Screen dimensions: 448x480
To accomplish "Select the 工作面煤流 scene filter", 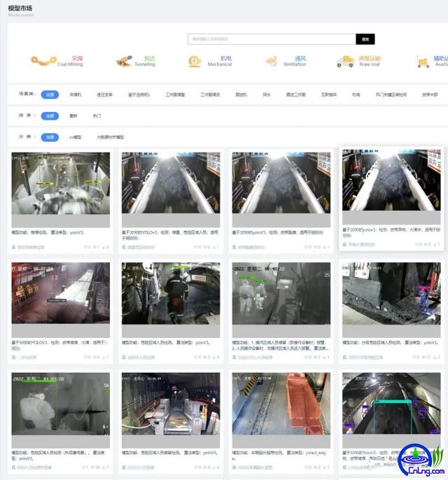I will tap(211, 94).
